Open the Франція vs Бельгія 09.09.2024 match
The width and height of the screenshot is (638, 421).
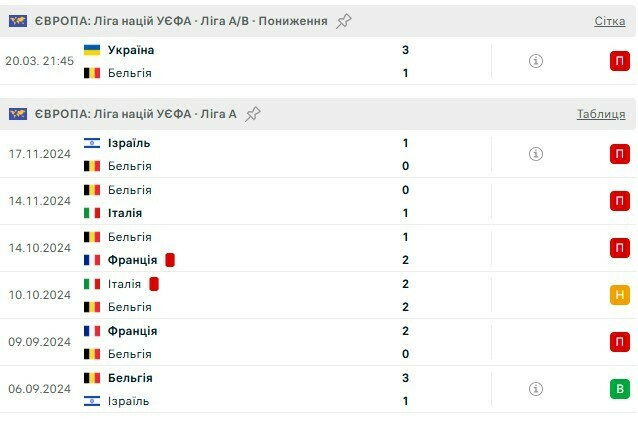point(250,342)
